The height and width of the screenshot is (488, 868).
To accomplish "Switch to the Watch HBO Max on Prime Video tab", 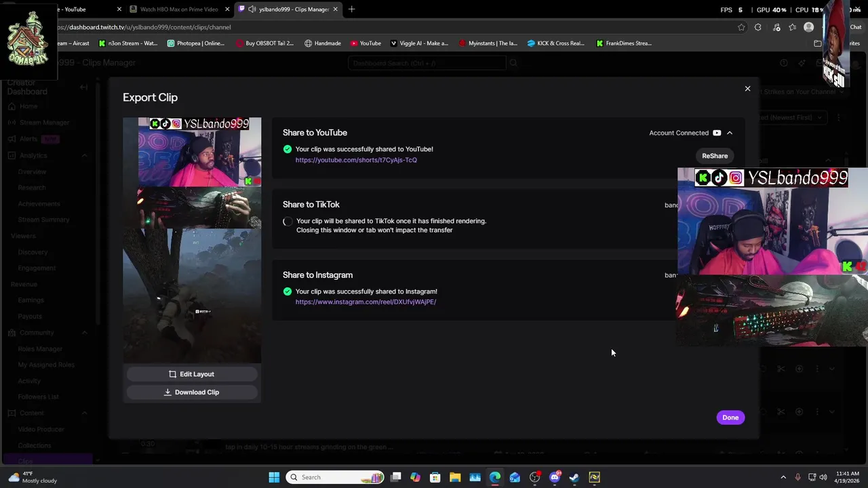I will pyautogui.click(x=179, y=9).
